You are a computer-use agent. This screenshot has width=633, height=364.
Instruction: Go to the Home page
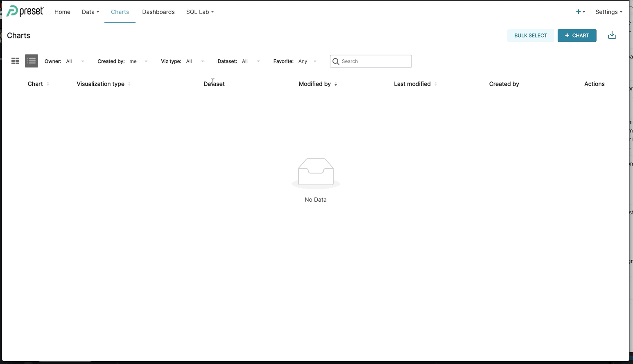click(62, 12)
